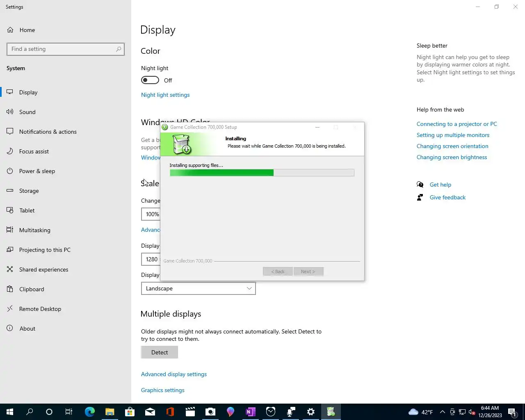Switch to Settings gear on taskbar
The image size is (525, 420).
311,412
